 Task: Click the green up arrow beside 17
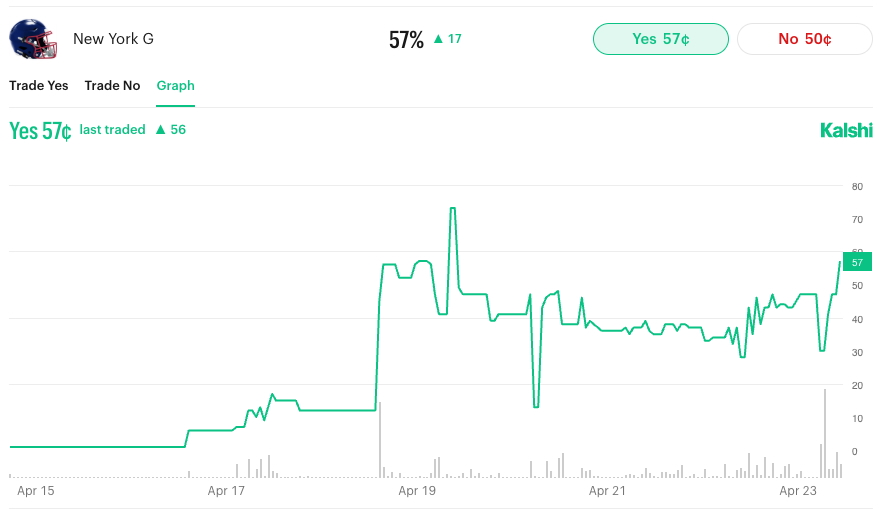point(437,39)
